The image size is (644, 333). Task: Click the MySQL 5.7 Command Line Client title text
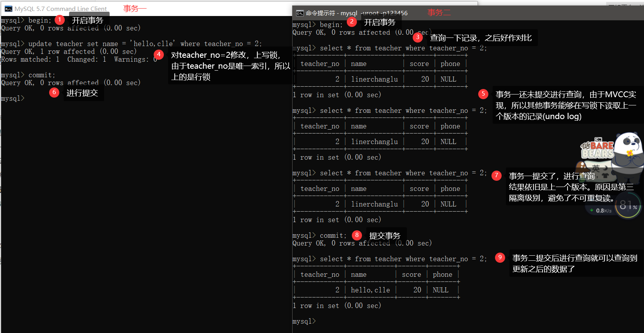60,9
